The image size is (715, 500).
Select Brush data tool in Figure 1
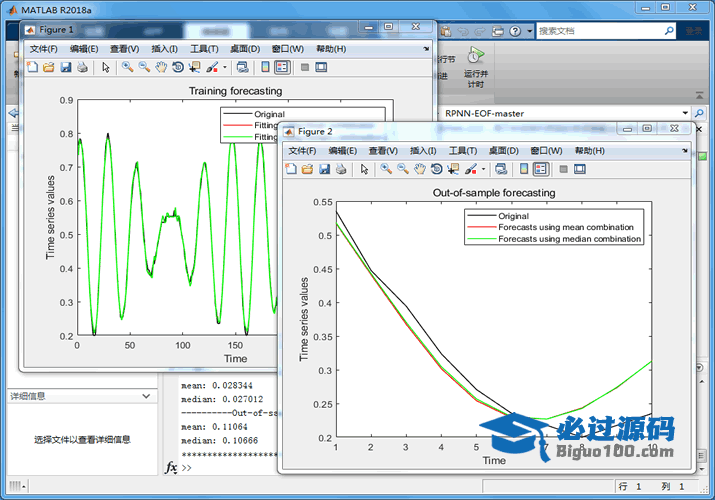click(212, 67)
